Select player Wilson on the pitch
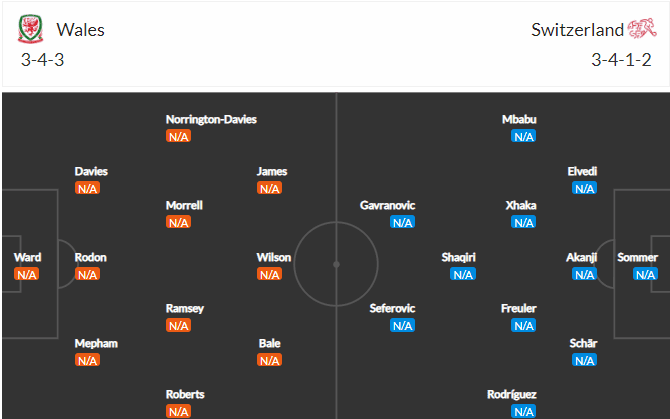 pos(273,258)
